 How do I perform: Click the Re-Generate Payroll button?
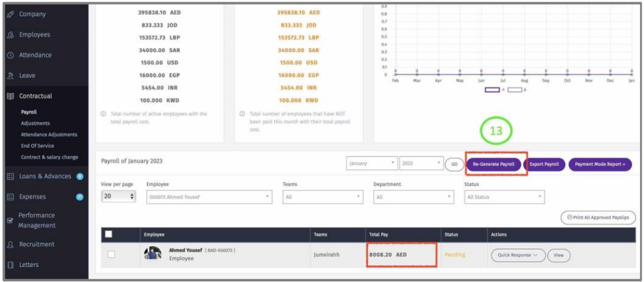tap(493, 164)
